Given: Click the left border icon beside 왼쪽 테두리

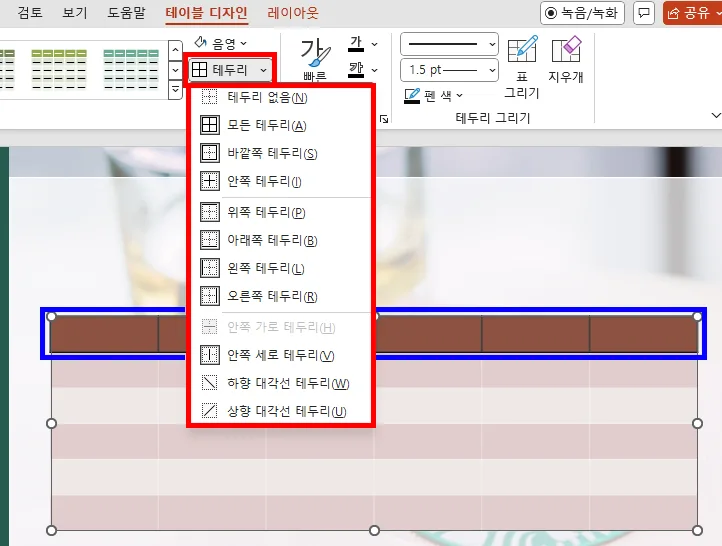Looking at the screenshot, I should point(210,268).
